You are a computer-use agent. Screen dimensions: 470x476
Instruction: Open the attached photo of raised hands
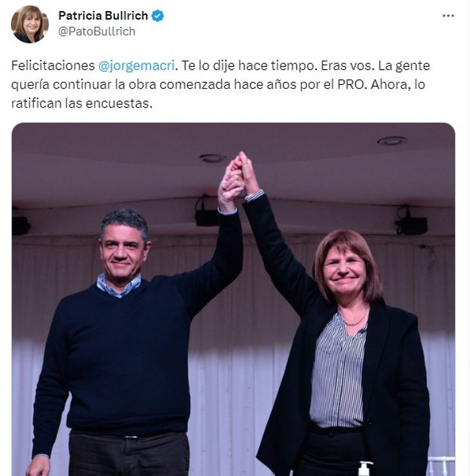coord(233,299)
